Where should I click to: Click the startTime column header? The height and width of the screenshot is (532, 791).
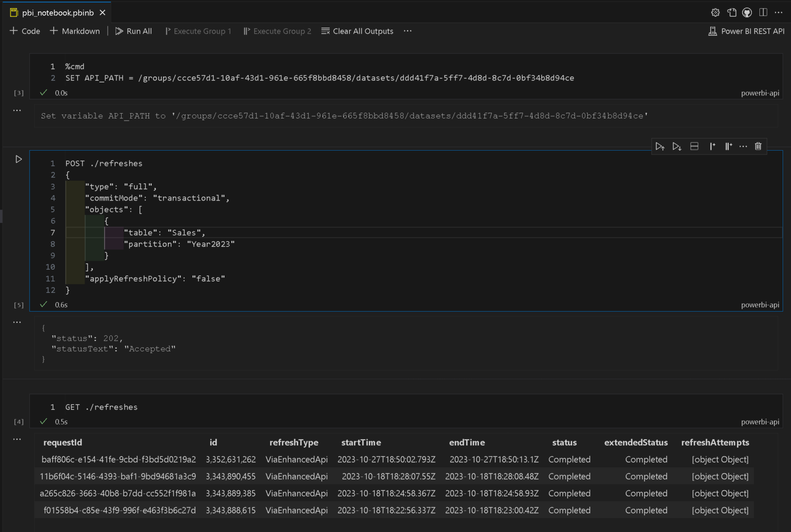(x=361, y=443)
